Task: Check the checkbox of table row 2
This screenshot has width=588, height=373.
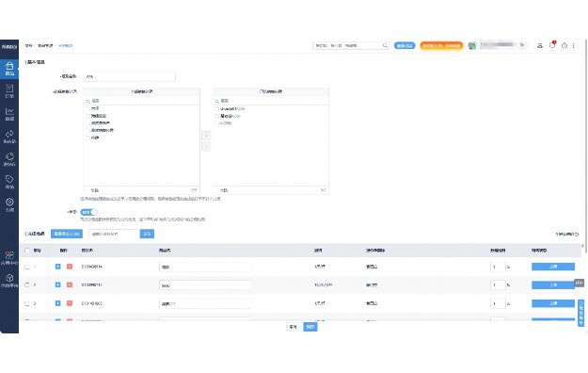Action: pyautogui.click(x=27, y=285)
